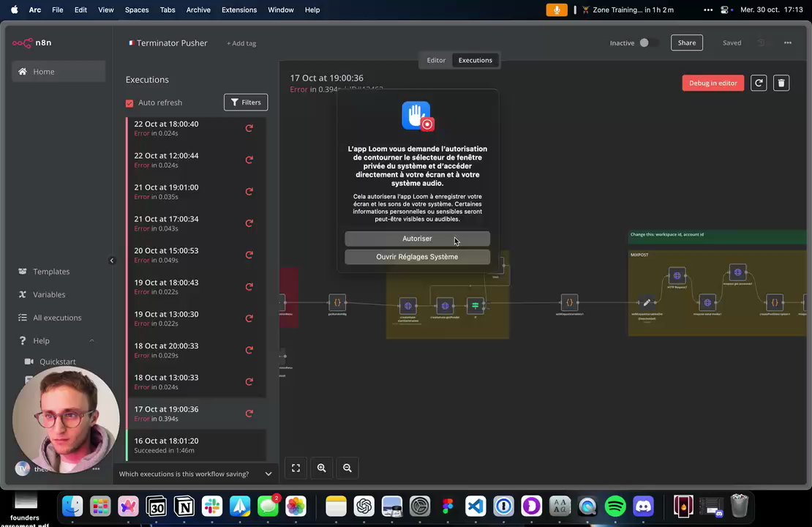Image resolution: width=812 pixels, height=527 pixels.
Task: Open the Extensions menu in menu bar
Action: click(238, 10)
